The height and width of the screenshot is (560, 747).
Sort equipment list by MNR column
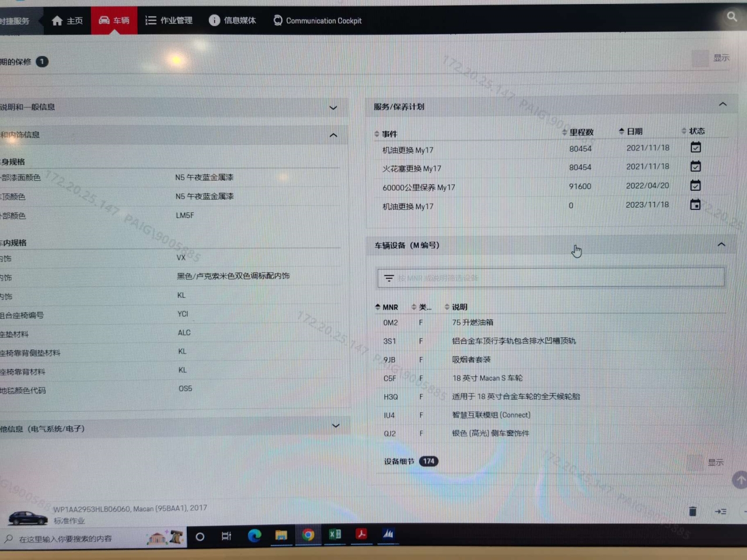click(386, 307)
